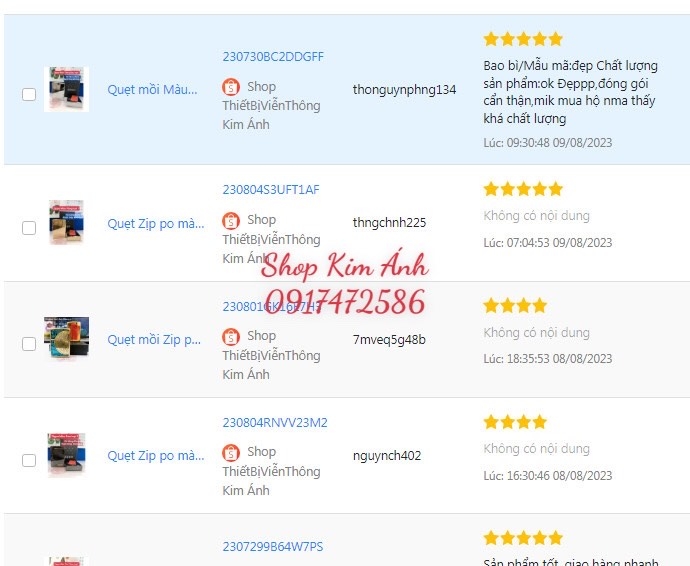This screenshot has width=690, height=566.
Task: Click Shopee icon in order 230730BC2DDGFF row
Action: tap(231, 87)
